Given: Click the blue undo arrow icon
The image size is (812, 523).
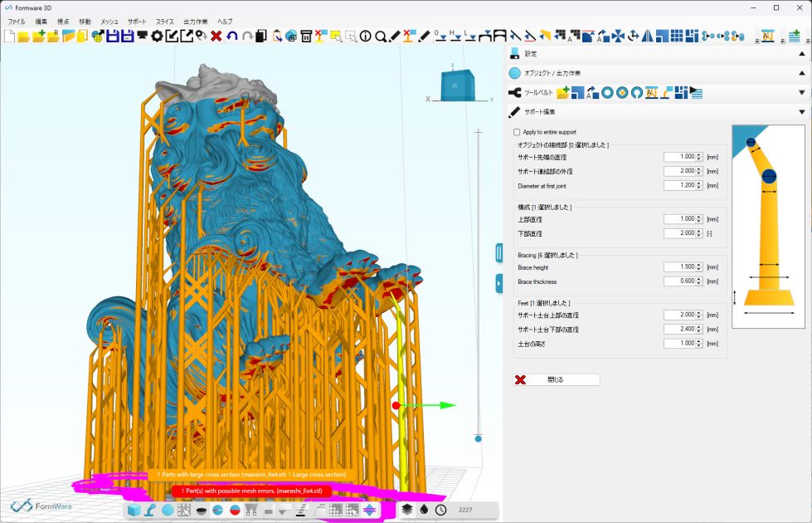Looking at the screenshot, I should (x=231, y=36).
